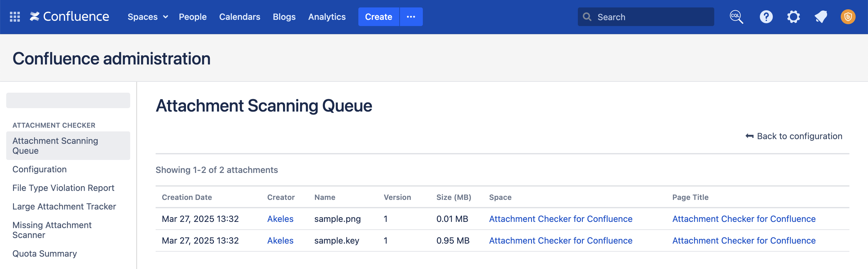Open Quota Summary in the sidebar
Screen dimensions: 868x269
pos(44,254)
